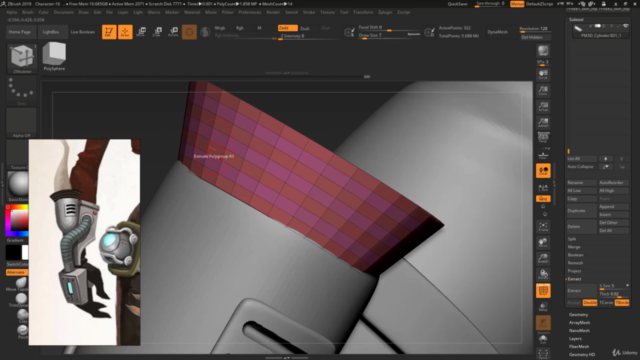640x360 pixels.
Task: Open the Preferences menu
Action: tap(250, 12)
